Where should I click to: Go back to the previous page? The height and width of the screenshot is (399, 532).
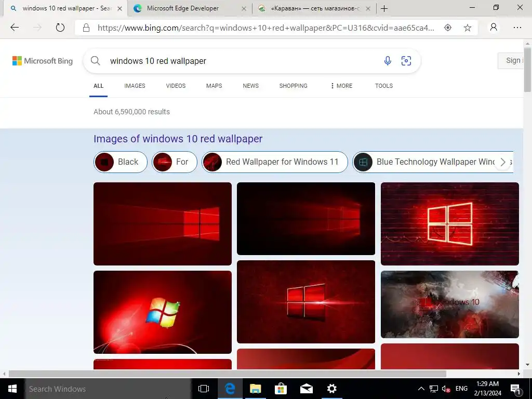click(x=15, y=28)
